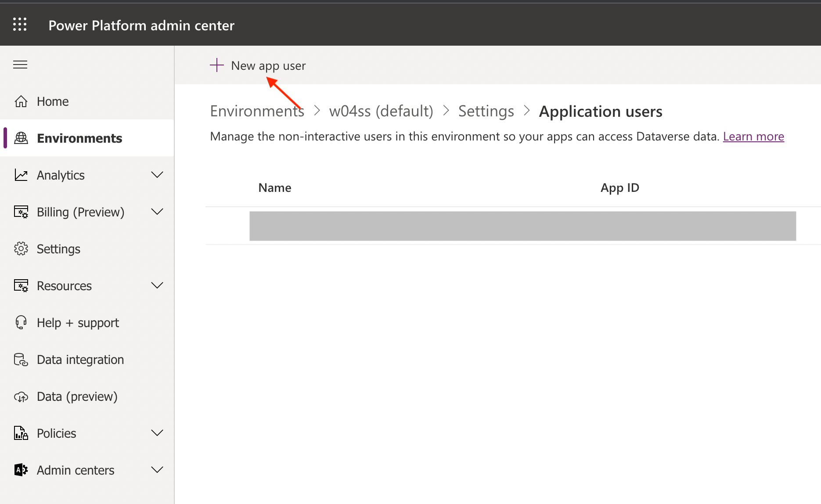Click the Settings gear icon in sidebar

21,249
